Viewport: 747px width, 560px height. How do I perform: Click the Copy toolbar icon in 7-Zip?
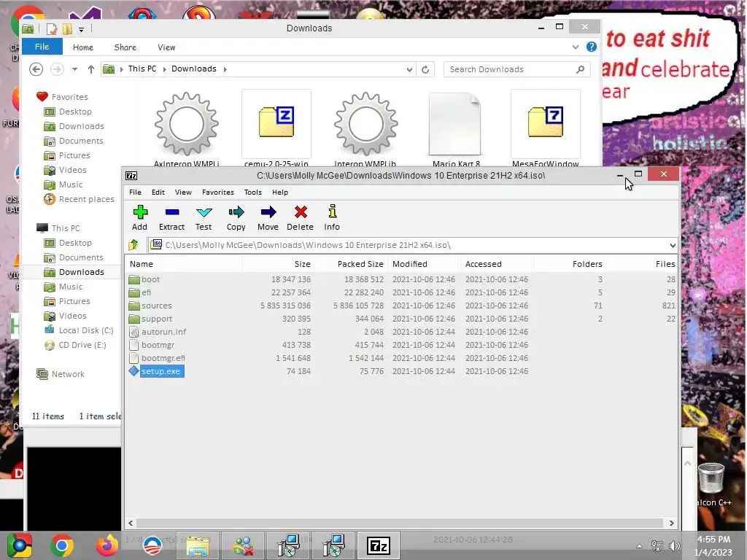point(236,218)
